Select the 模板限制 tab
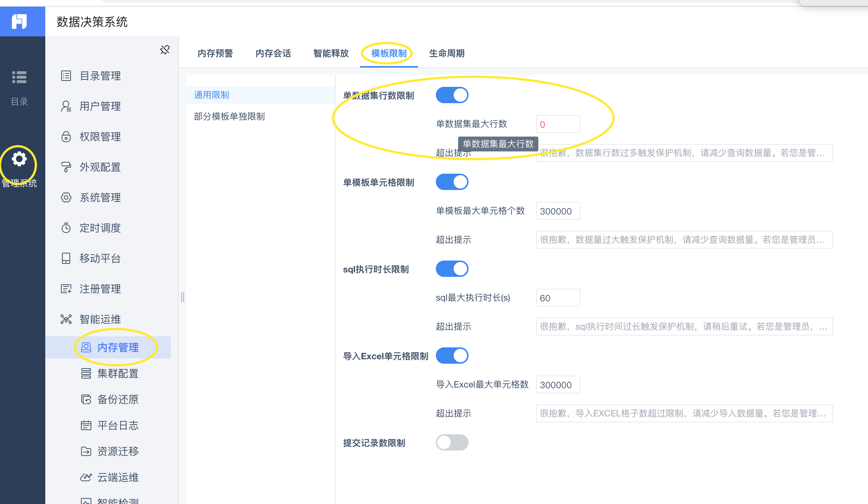The width and height of the screenshot is (868, 504). pos(389,53)
